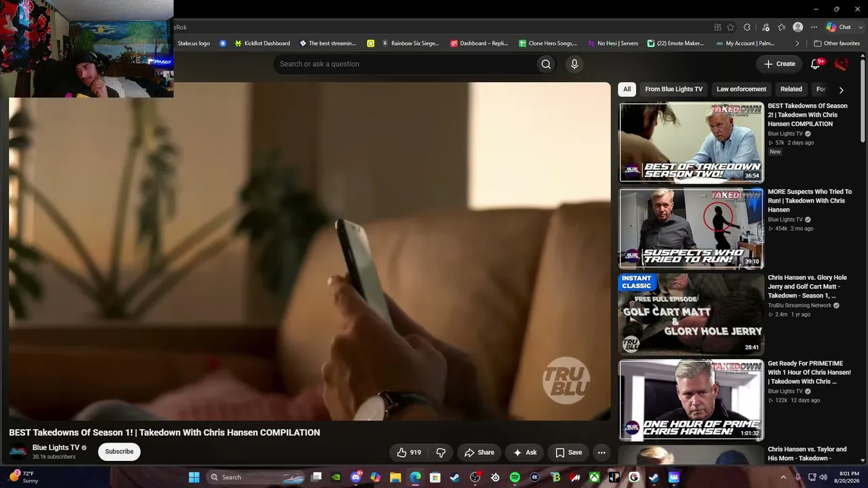This screenshot has height=488, width=868.
Task: Open the Snapchat bookmark icon
Action: (370, 43)
